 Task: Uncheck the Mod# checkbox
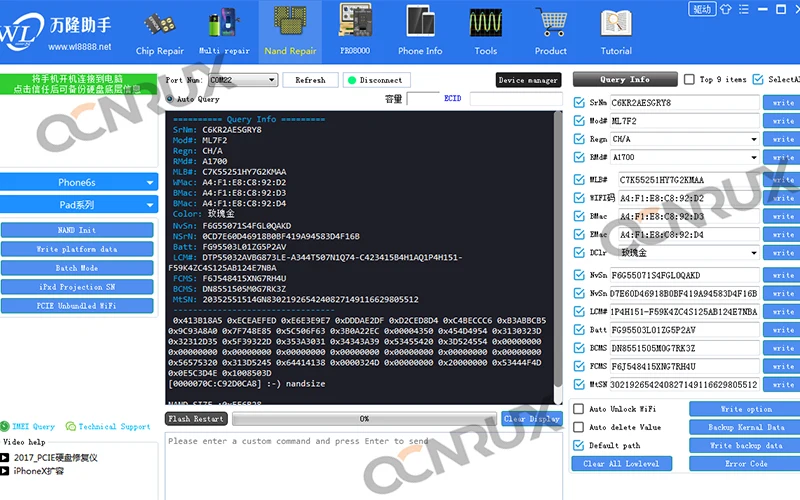point(579,121)
